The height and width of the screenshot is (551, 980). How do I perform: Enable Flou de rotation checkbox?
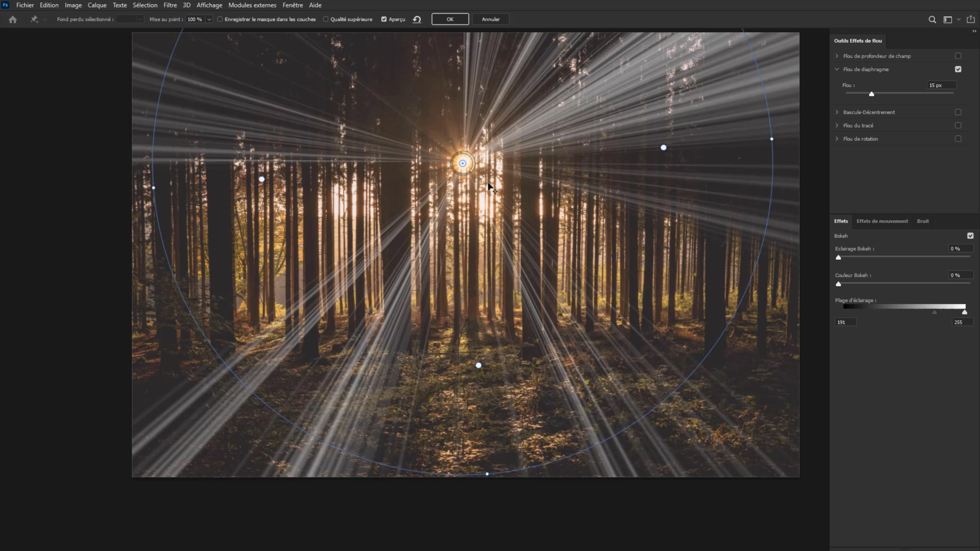(958, 139)
